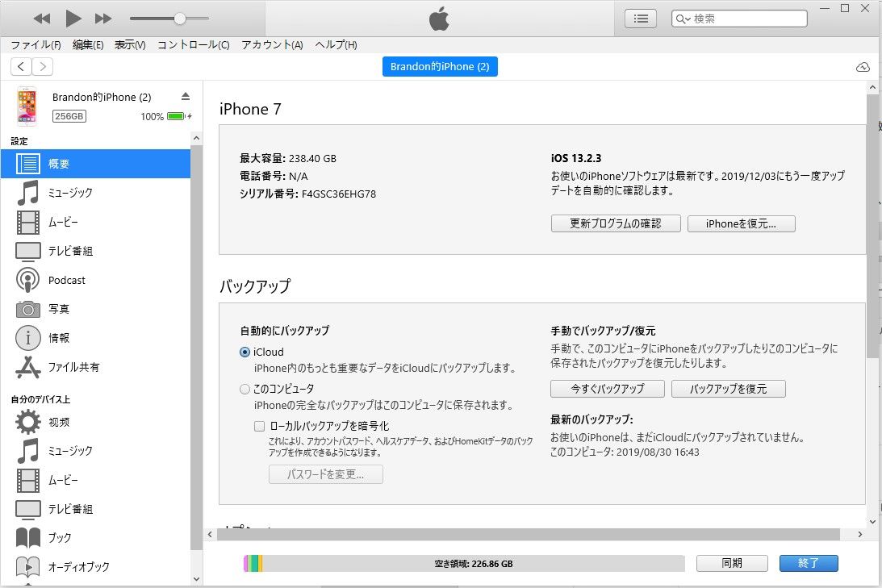Click the バックアップを復元 button
This screenshot has height=588, width=882.
[729, 389]
